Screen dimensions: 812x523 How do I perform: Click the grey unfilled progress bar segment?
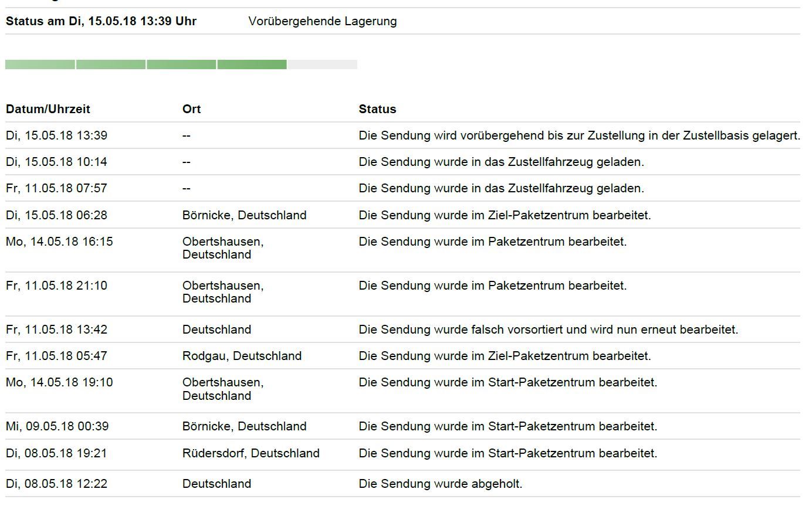point(322,64)
